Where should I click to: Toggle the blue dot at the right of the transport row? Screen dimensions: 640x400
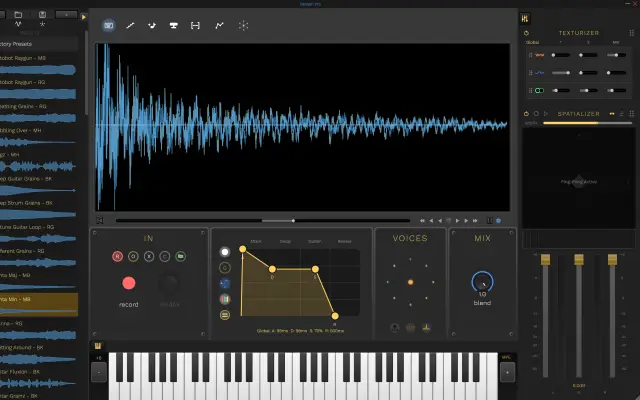(x=498, y=220)
